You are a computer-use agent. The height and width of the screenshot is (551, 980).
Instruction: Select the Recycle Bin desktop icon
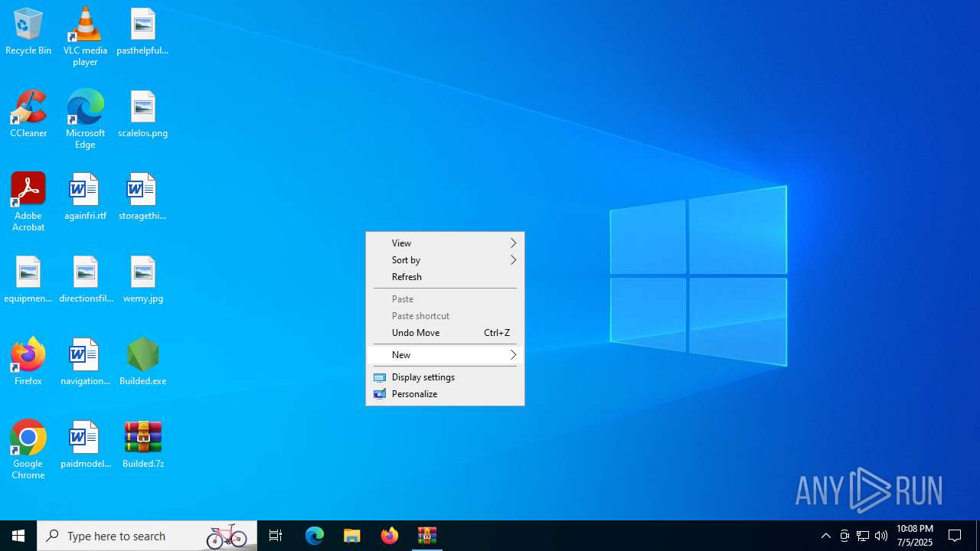point(28,32)
